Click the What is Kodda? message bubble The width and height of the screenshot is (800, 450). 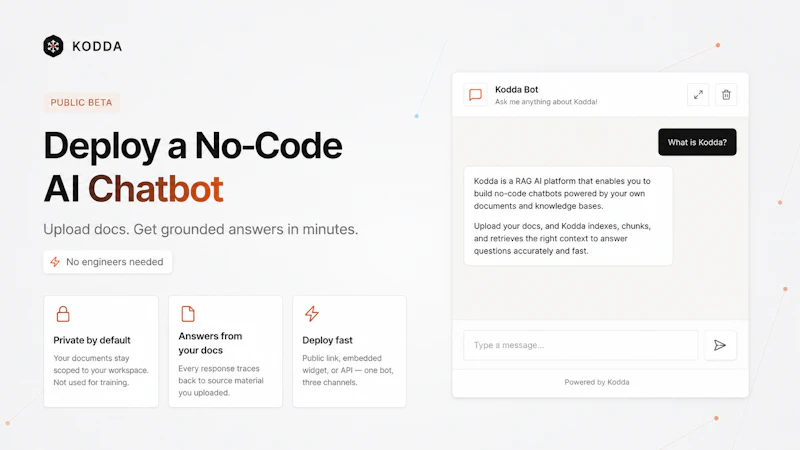[697, 142]
